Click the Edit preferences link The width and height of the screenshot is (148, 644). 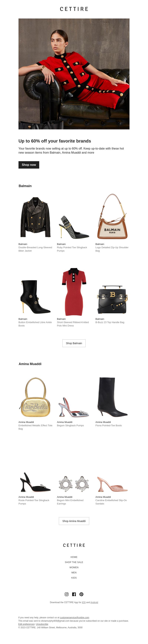[26, 624]
